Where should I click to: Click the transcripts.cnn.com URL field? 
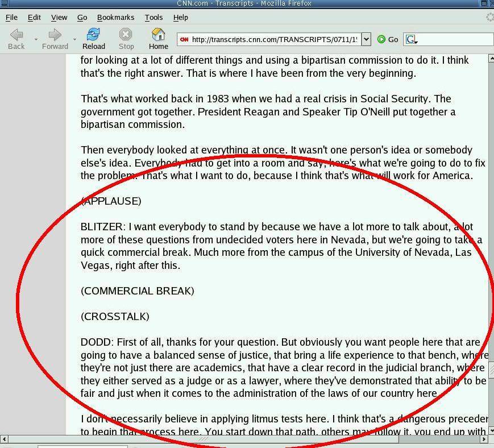point(274,39)
